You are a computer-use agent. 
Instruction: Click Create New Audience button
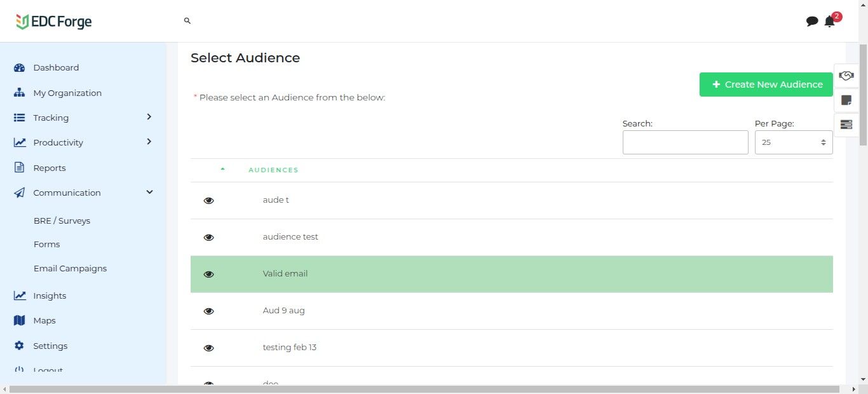(766, 85)
